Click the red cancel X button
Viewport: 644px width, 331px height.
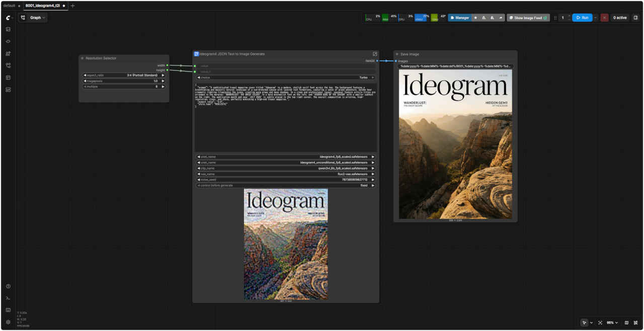click(x=604, y=18)
